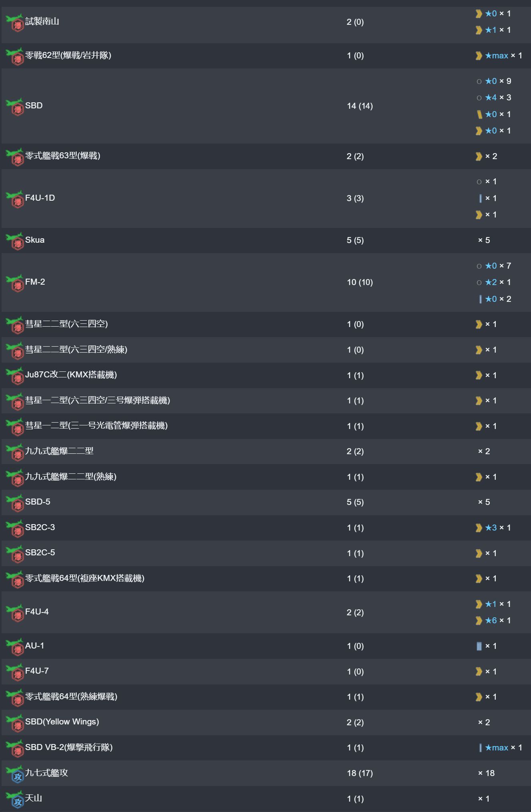The height and width of the screenshot is (812, 531).
Task: Click the ★2 × 1 entry for FM-2
Action: click(x=498, y=282)
